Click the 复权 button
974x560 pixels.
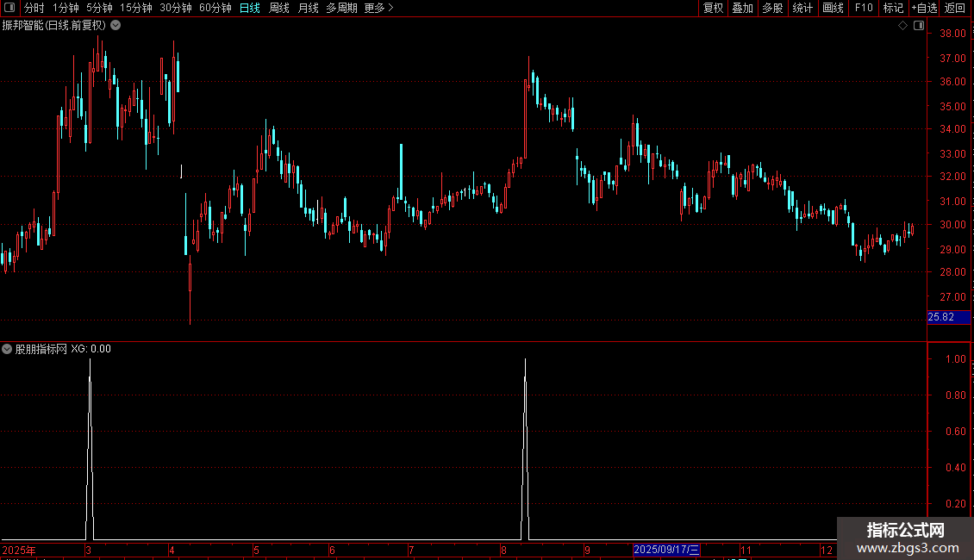click(713, 8)
